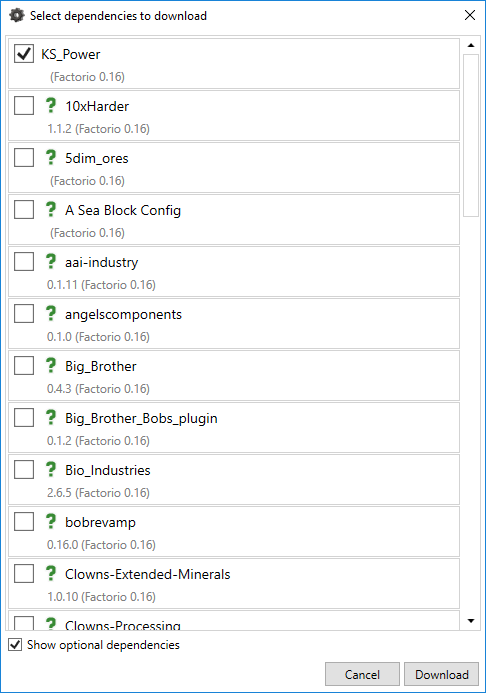Click version text 0.1.11 (Factorio 0.16)

coord(101,285)
